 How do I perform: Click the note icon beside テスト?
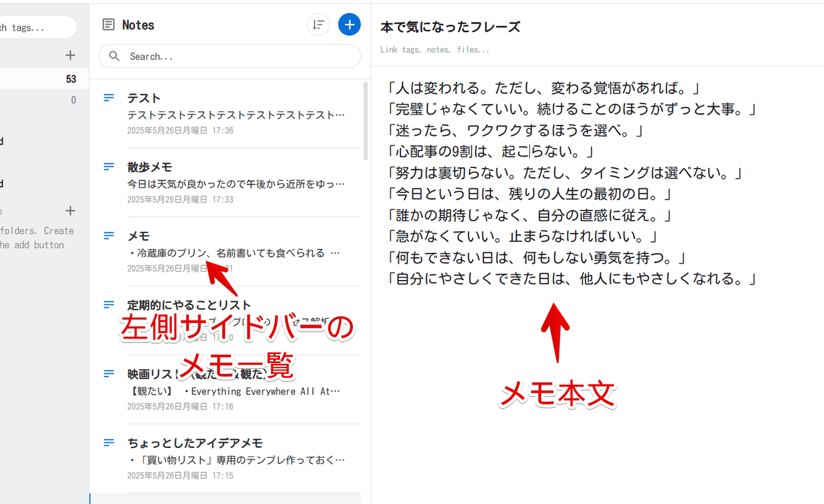coord(109,98)
